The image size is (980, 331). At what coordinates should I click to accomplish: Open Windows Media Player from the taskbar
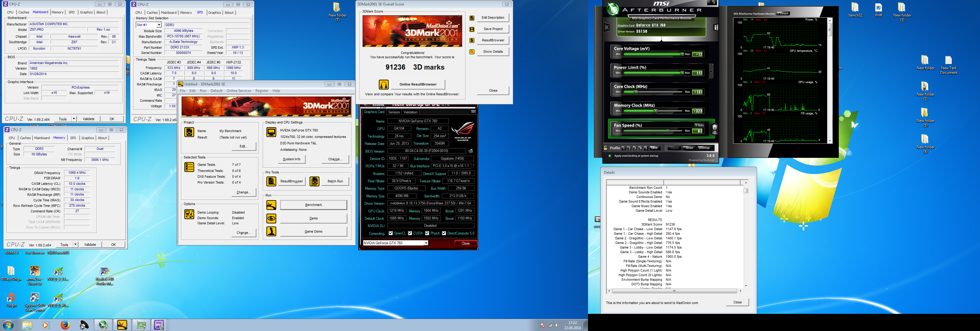pyautogui.click(x=46, y=325)
